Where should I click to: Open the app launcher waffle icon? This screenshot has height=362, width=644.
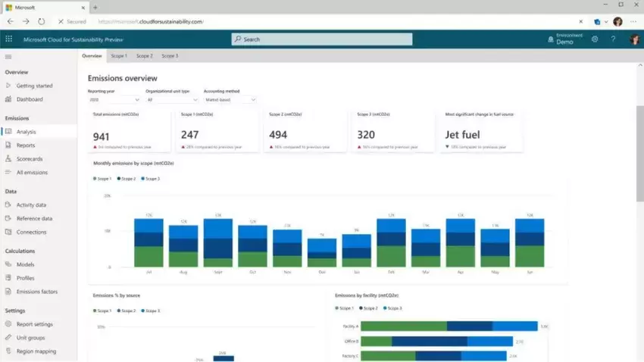(x=8, y=39)
